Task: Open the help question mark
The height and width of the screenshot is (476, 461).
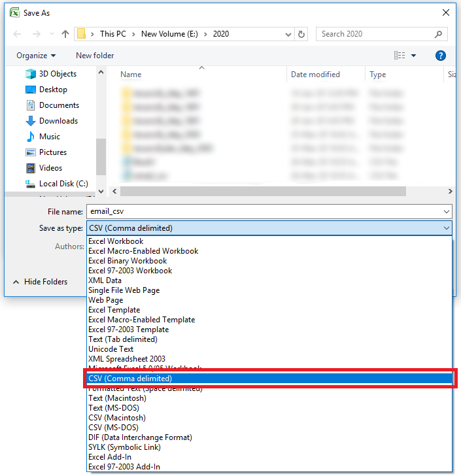Action: (440, 56)
